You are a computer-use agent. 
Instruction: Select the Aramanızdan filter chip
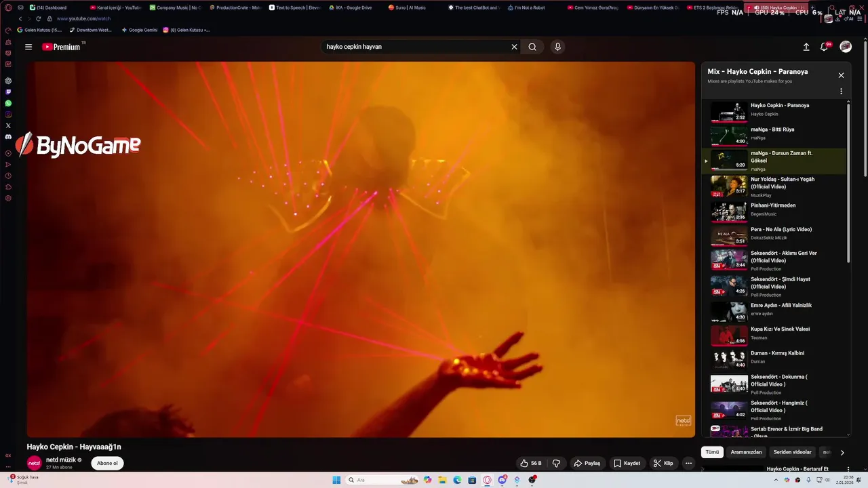point(746,452)
